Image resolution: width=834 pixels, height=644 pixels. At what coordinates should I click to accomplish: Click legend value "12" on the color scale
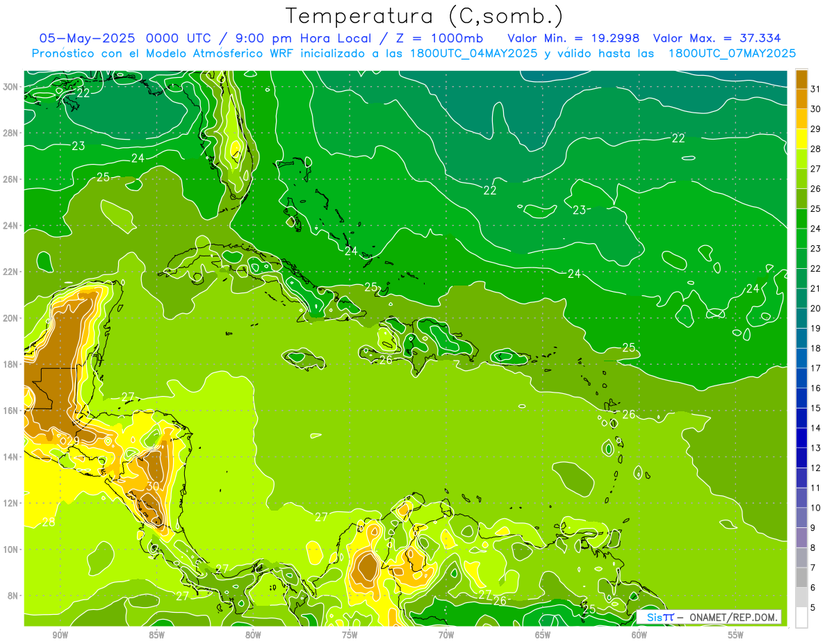(816, 468)
